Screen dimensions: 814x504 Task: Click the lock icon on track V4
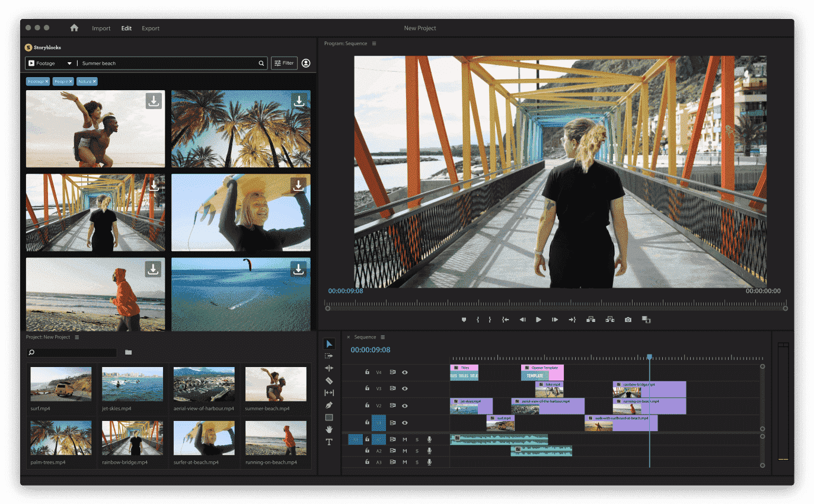368,372
